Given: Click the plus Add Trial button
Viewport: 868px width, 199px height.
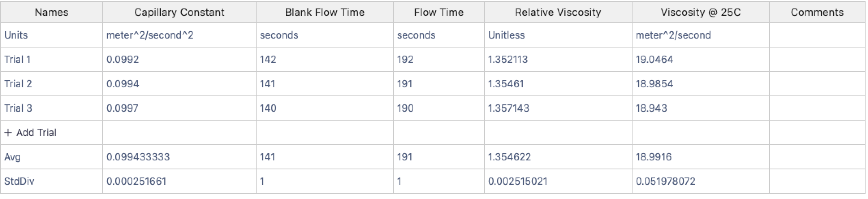Looking at the screenshot, I should [31, 132].
